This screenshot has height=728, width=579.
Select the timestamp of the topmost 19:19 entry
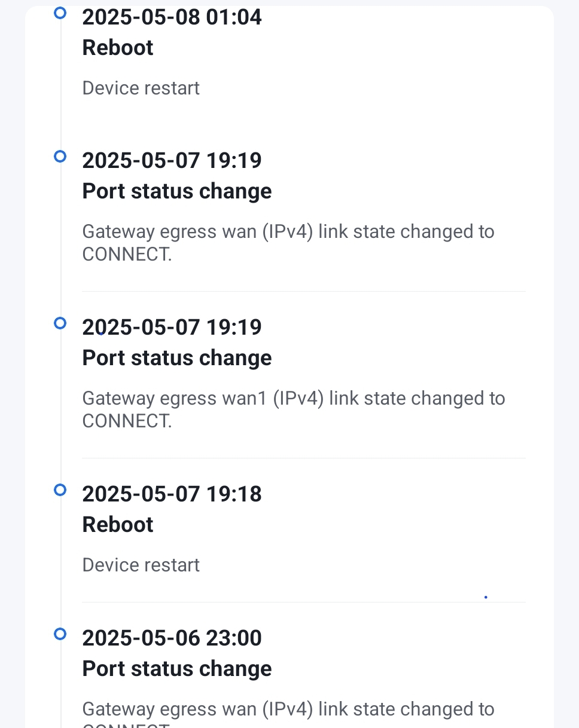[172, 161]
